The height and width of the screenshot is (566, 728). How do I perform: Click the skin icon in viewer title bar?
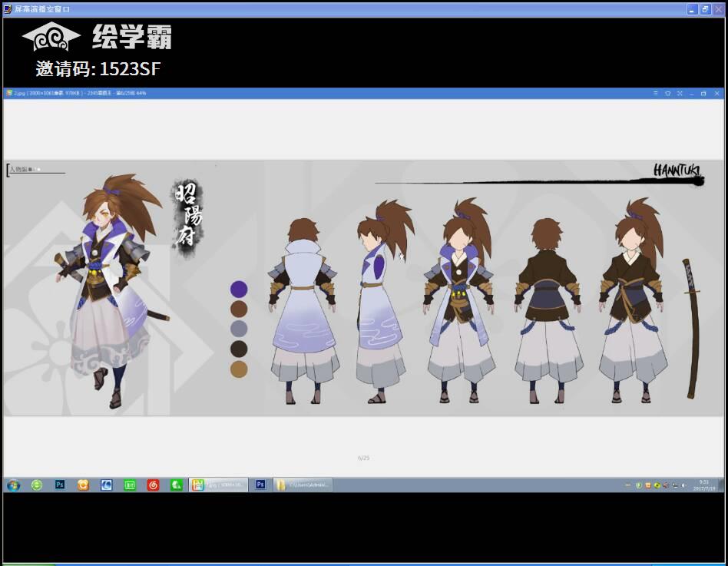[667, 94]
